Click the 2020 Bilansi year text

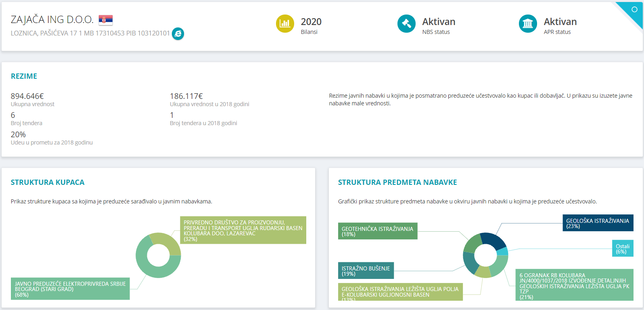click(311, 22)
